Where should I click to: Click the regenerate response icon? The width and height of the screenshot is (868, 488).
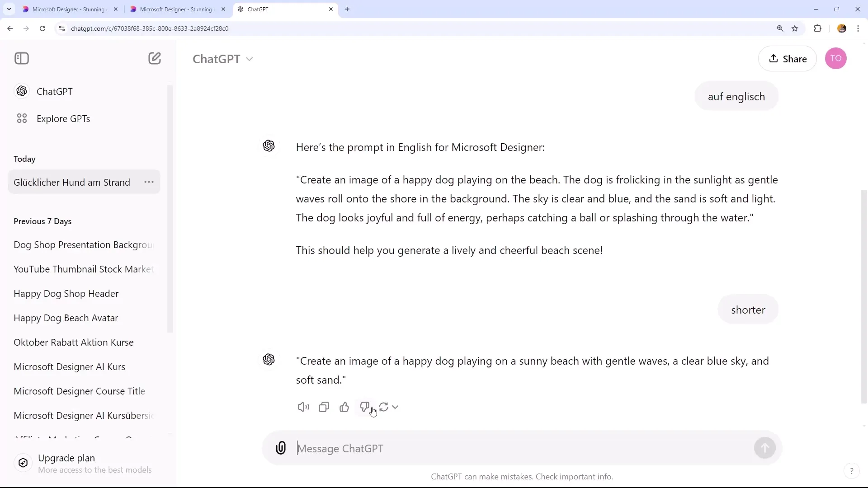click(x=384, y=407)
